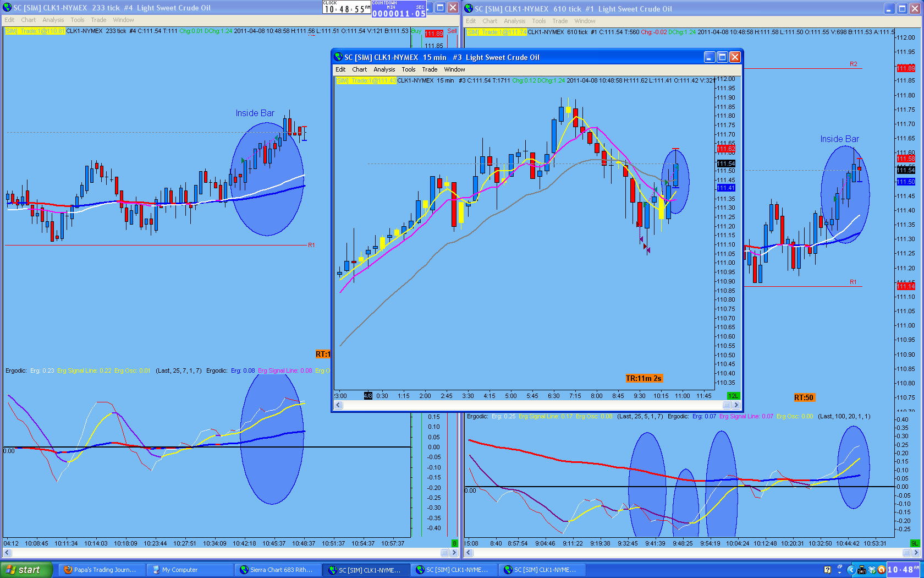Viewport: 924px width, 578px height.
Task: Click the Inside Bar annotation in 610 tick chart
Action: pyautogui.click(x=840, y=139)
